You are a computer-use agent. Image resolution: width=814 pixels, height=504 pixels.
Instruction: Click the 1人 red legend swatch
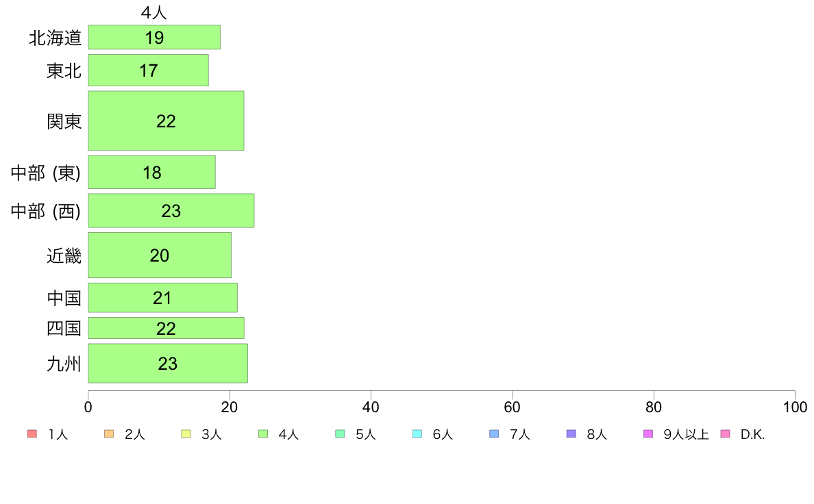(x=32, y=434)
